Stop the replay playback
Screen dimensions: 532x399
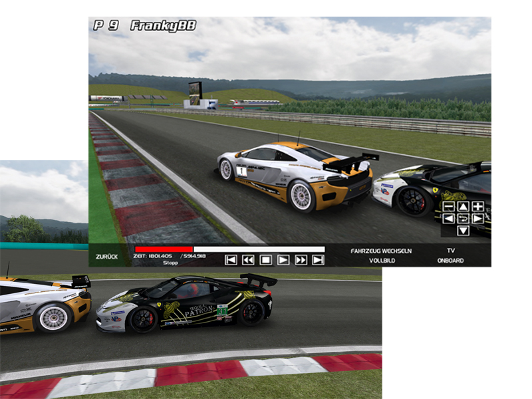[265, 260]
